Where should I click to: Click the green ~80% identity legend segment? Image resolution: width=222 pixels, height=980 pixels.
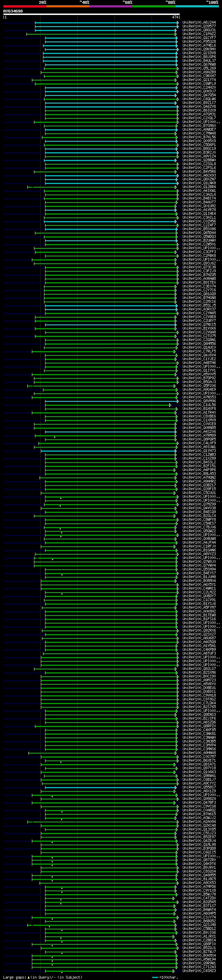(x=154, y=6)
